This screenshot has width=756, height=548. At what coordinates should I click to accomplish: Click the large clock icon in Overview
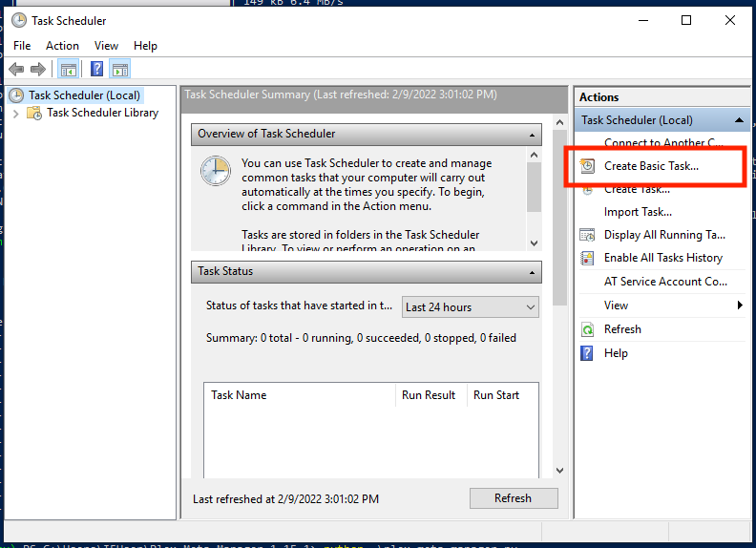pyautogui.click(x=216, y=171)
